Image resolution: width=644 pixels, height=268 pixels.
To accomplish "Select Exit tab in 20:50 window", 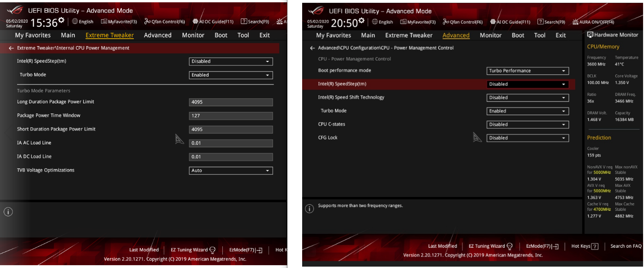I will pyautogui.click(x=561, y=35).
